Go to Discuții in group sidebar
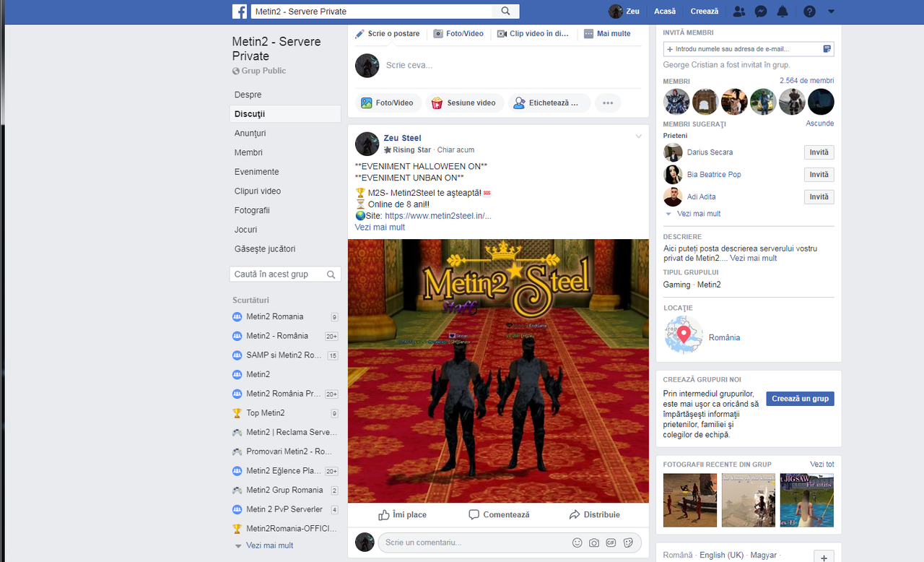This screenshot has width=924, height=562. click(285, 114)
